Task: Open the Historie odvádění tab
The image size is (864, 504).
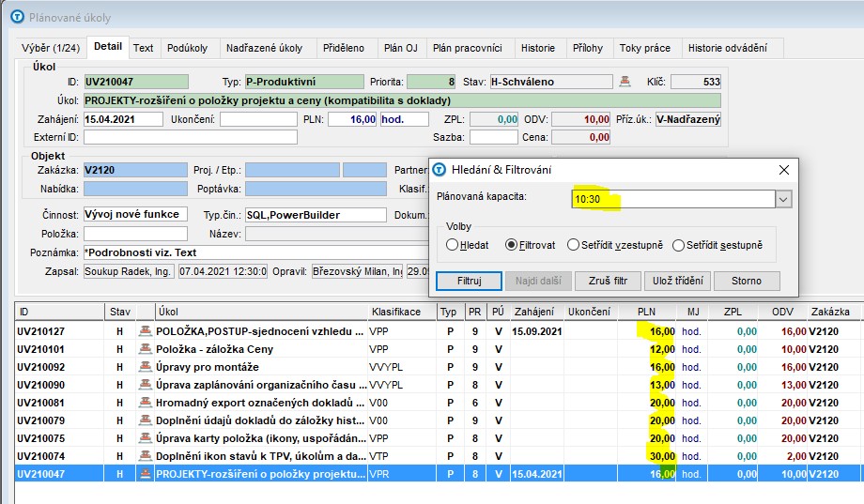Action: coord(727,48)
